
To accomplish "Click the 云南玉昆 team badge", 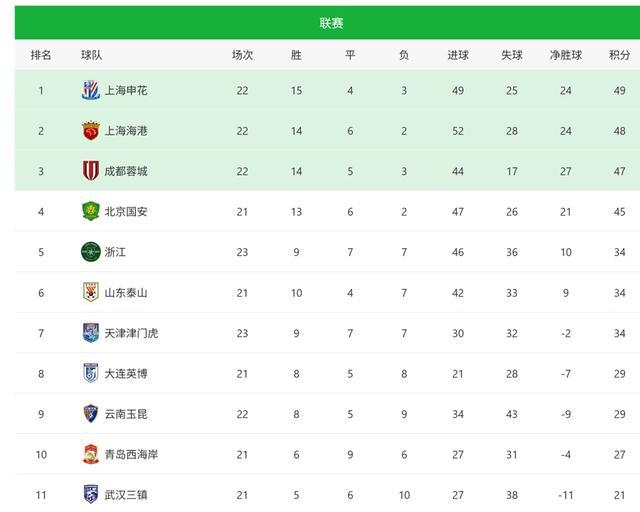I will [x=91, y=414].
